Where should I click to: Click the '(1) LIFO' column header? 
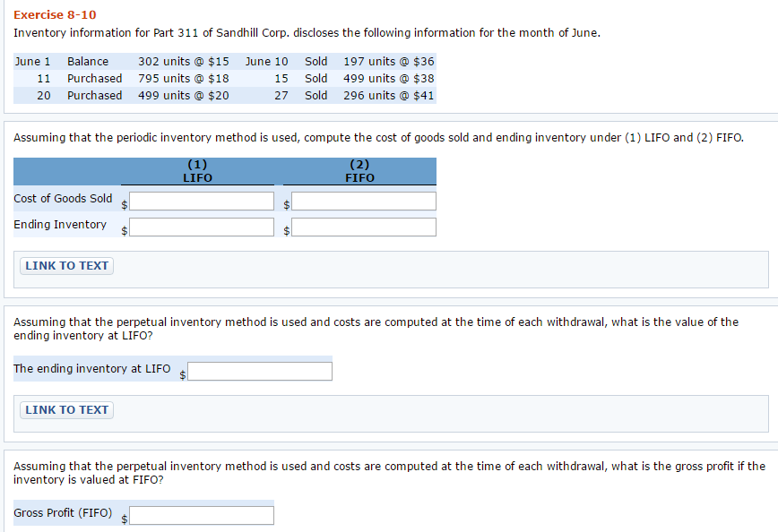click(197, 171)
